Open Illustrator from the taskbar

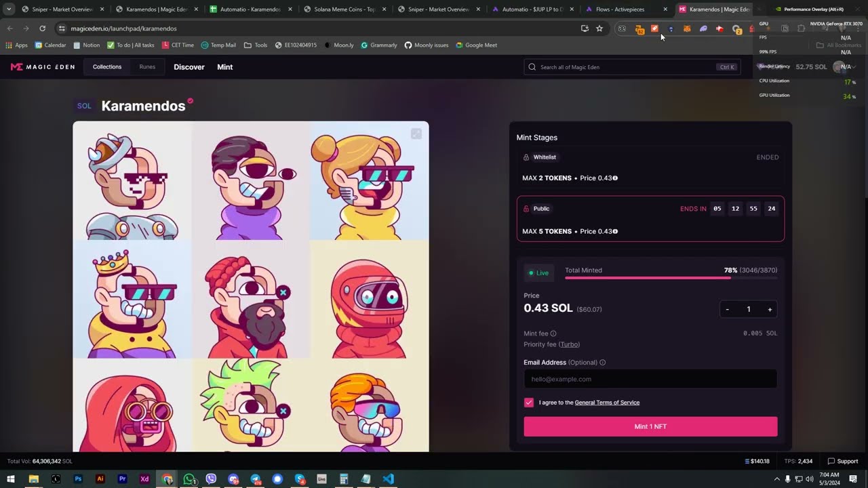[100, 479]
